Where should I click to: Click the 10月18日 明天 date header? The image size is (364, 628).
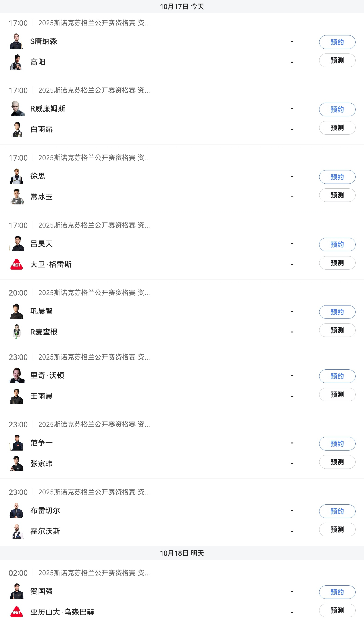(x=182, y=553)
